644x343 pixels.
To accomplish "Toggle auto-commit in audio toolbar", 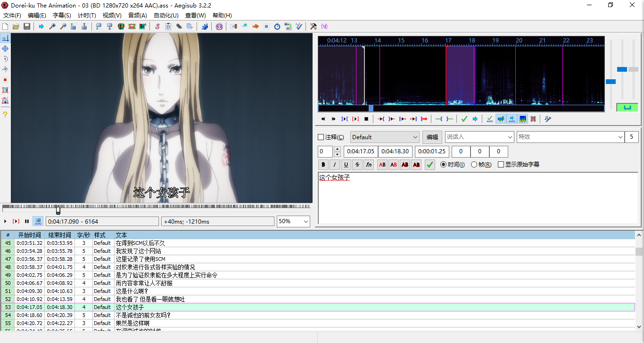I will coord(490,119).
